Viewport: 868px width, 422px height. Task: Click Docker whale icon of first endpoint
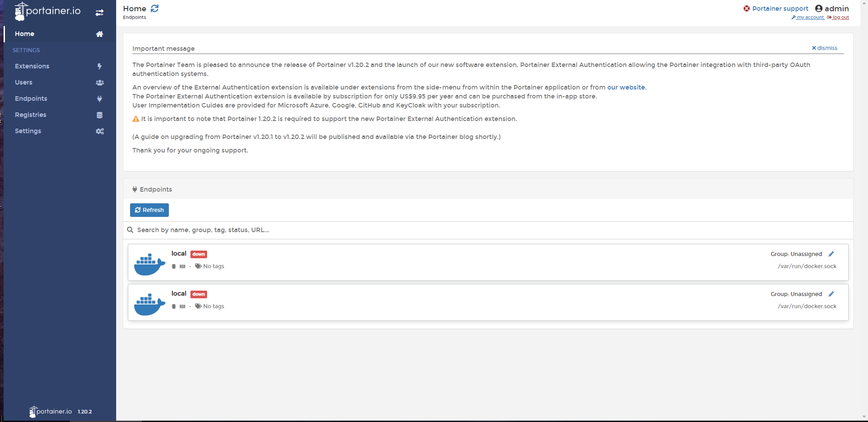(149, 264)
